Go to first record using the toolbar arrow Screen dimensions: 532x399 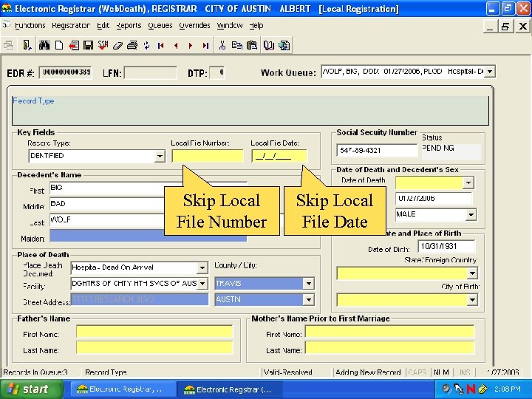click(161, 45)
